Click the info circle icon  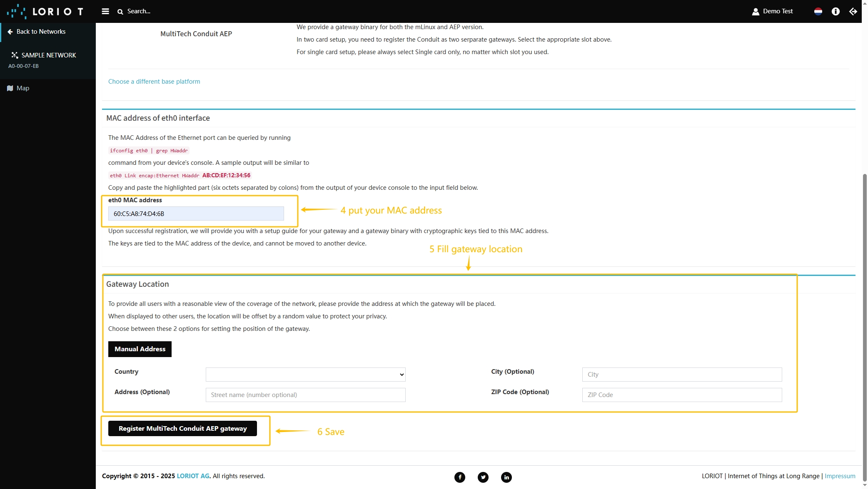(836, 11)
